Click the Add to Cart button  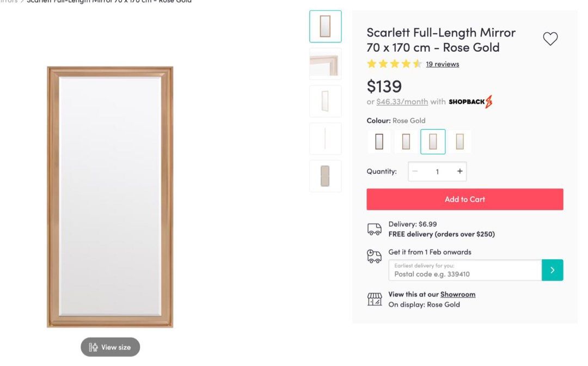[464, 199]
